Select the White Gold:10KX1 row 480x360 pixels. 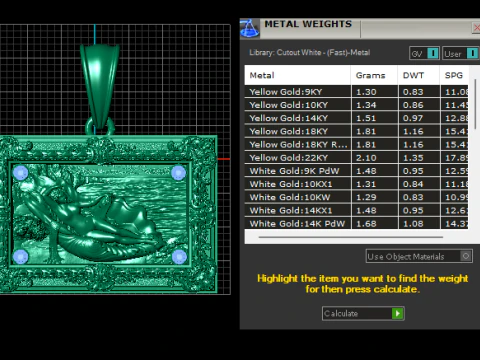(356, 184)
